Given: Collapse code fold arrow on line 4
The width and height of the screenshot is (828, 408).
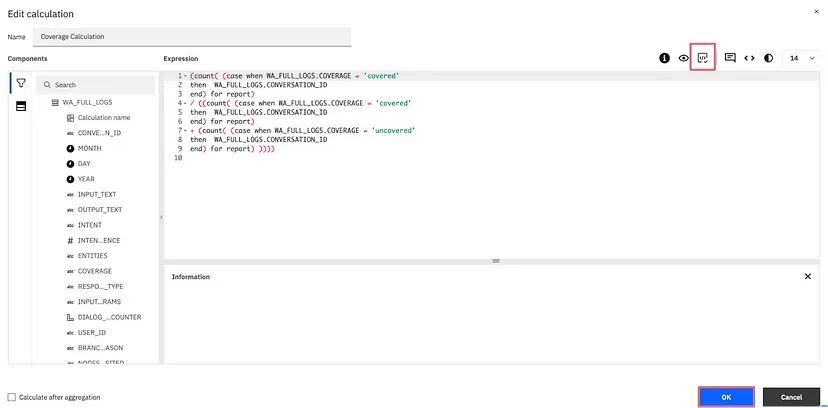Looking at the screenshot, I should point(185,103).
